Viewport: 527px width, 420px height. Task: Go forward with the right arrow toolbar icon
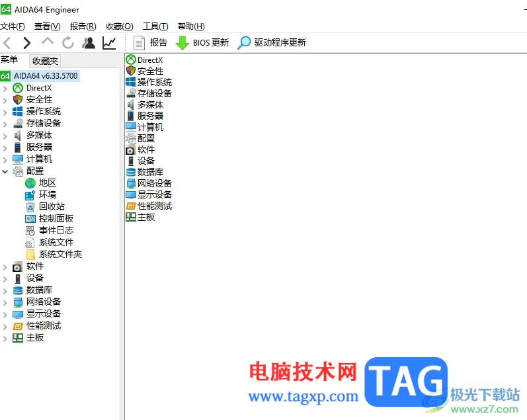pos(27,43)
